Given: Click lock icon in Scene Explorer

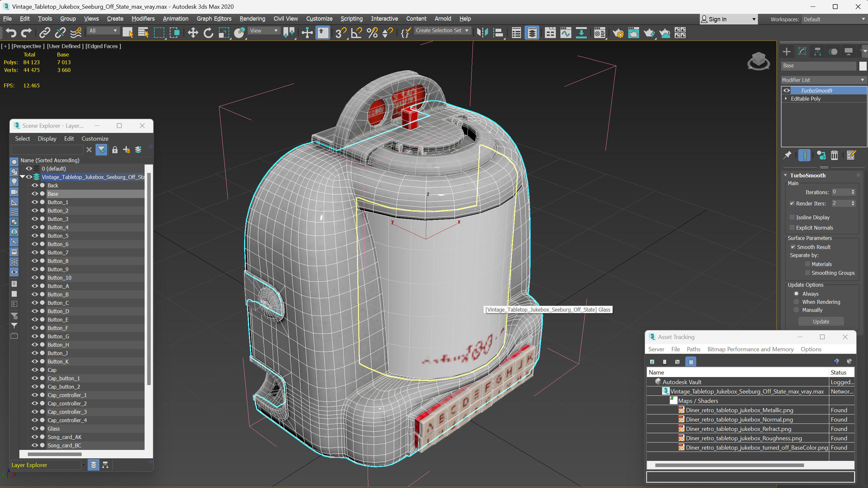Looking at the screenshot, I should [115, 150].
